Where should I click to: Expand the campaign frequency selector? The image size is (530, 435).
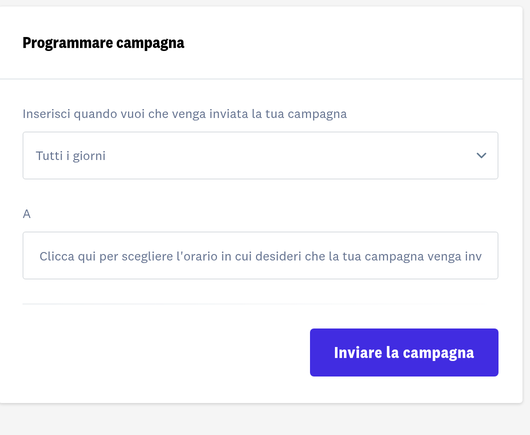(x=260, y=155)
